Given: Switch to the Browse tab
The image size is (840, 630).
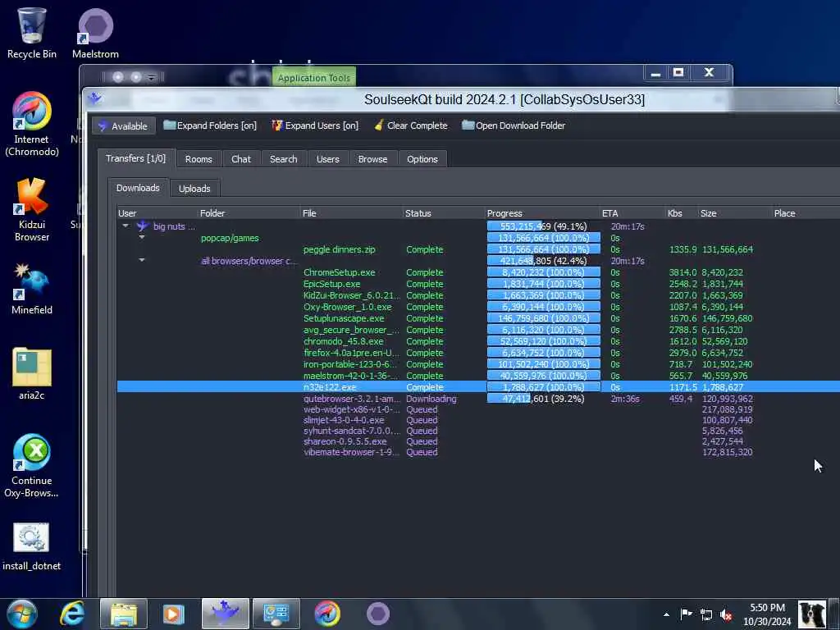Looking at the screenshot, I should click(373, 159).
